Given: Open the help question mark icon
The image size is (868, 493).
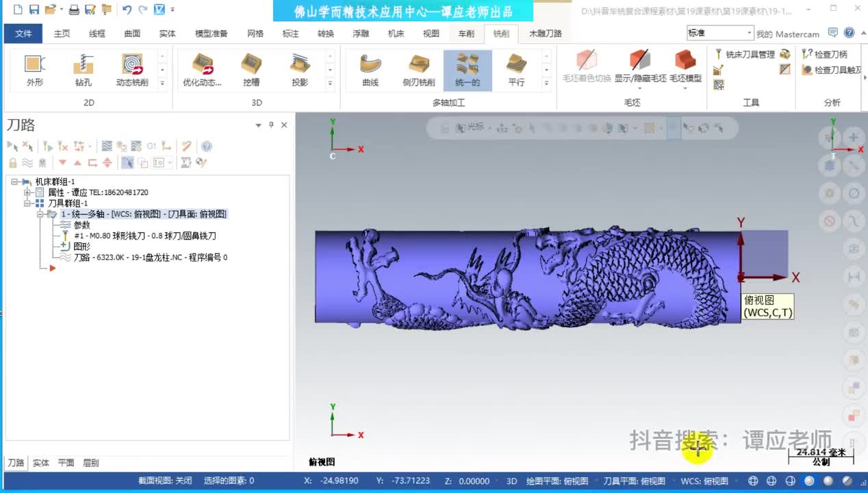Looking at the screenshot, I should pos(850,33).
